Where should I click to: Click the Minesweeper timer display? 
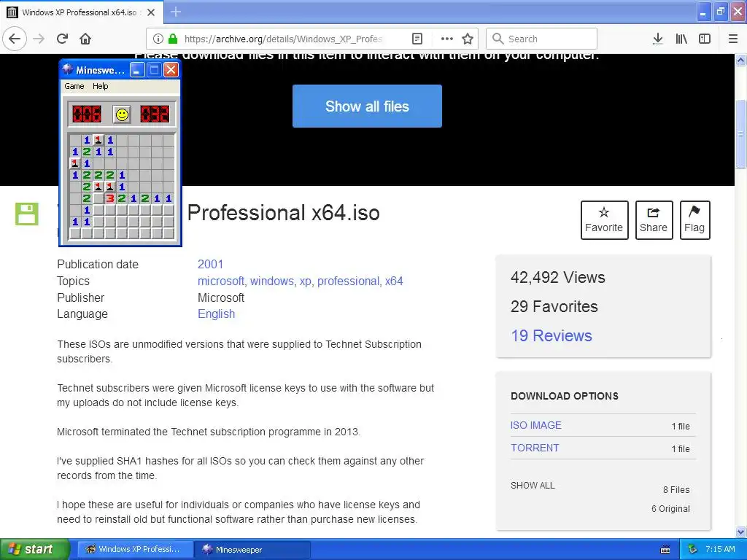[x=155, y=114]
